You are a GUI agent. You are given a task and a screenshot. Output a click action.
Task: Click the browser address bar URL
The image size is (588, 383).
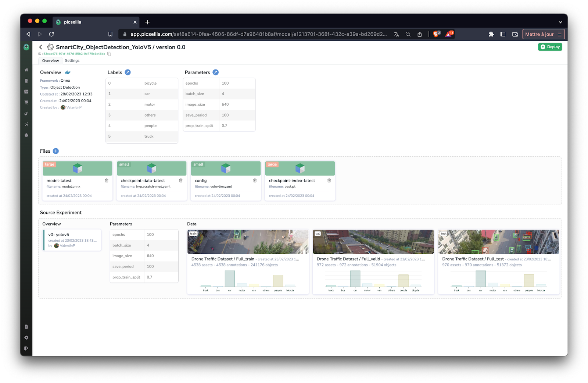tap(258, 34)
